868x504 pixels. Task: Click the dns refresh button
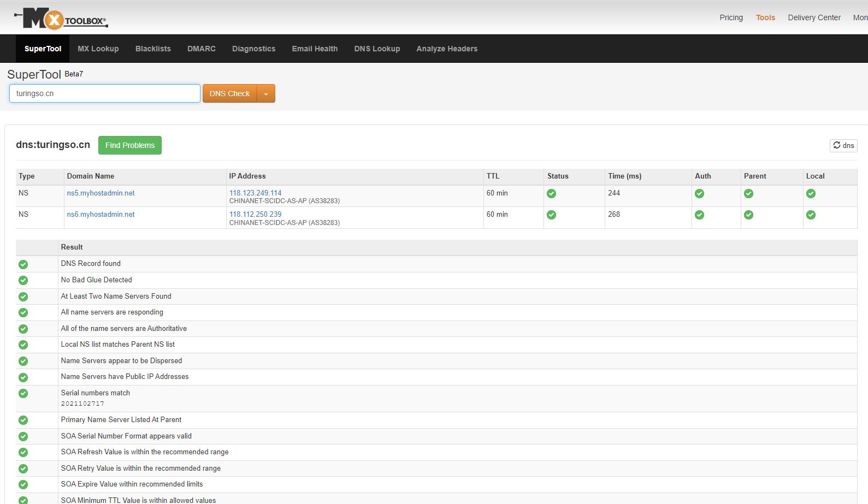[x=843, y=145]
